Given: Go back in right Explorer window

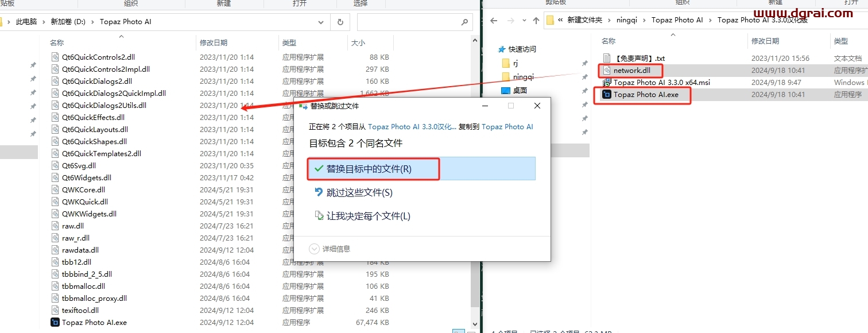Looking at the screenshot, I should [x=493, y=20].
